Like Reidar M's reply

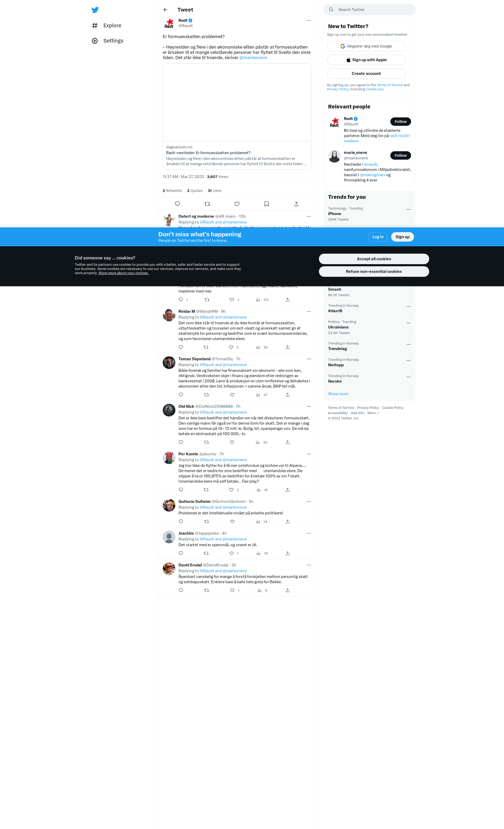pos(231,347)
